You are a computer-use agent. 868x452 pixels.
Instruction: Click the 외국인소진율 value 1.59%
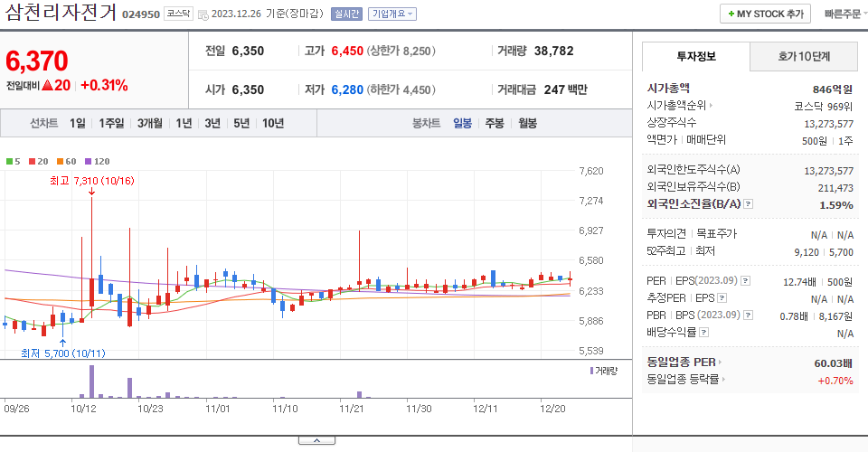(835, 205)
